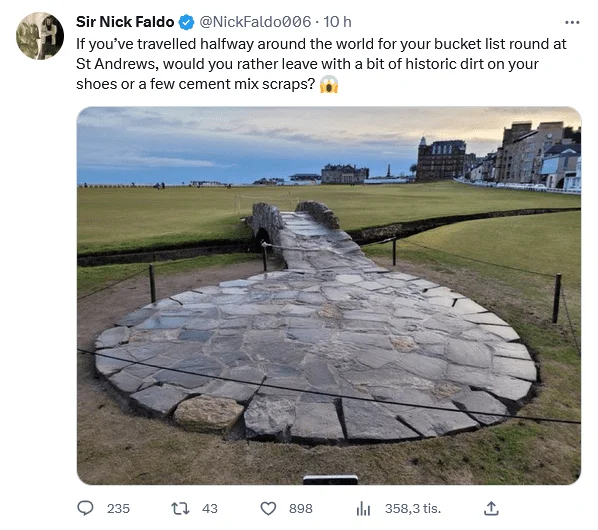Click 'St Andrews' in the tweet text
598x530 pixels.
coord(116,64)
